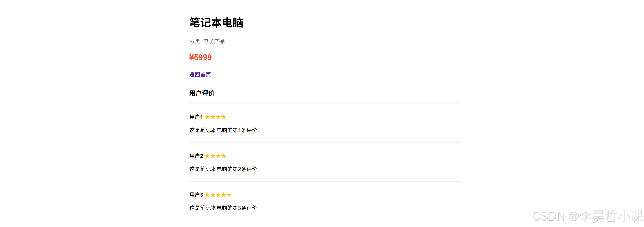Open the 返回首页 link
This screenshot has width=644, height=227.
(x=200, y=74)
